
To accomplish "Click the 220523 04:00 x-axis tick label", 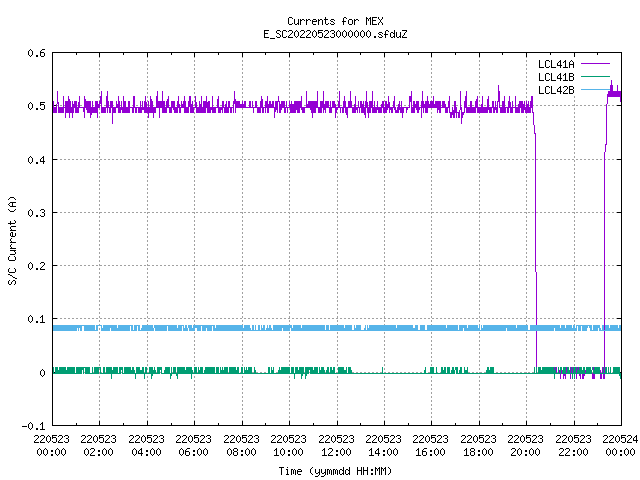I will click(147, 446).
